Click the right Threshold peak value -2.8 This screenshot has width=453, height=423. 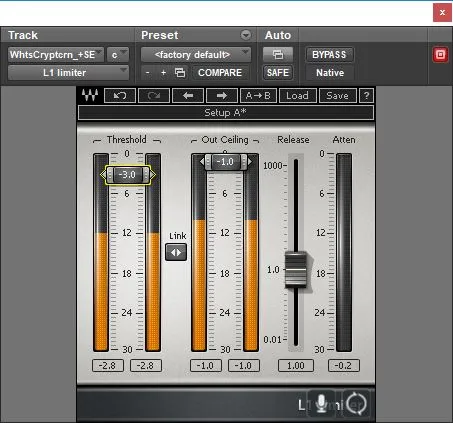146,365
